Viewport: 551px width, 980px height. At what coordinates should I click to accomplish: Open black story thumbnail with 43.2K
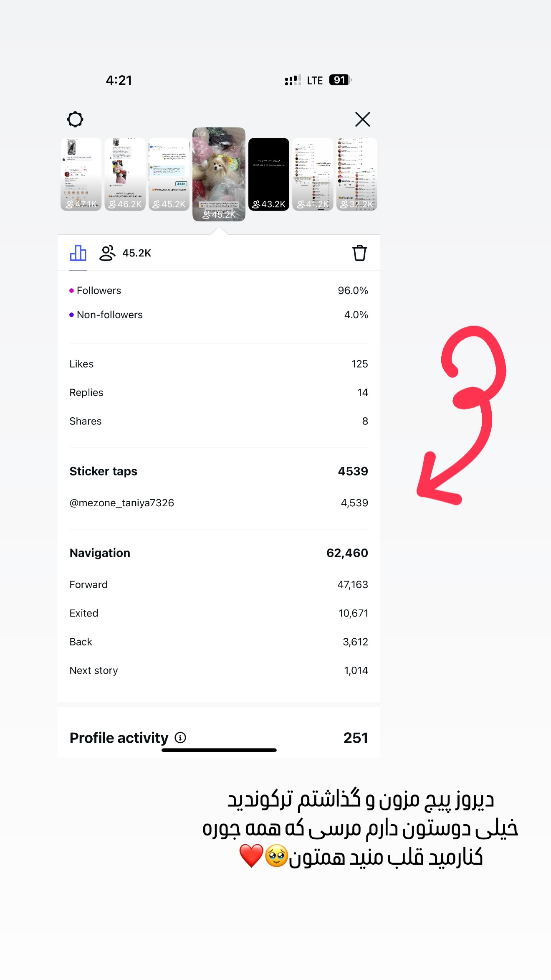[x=269, y=174]
